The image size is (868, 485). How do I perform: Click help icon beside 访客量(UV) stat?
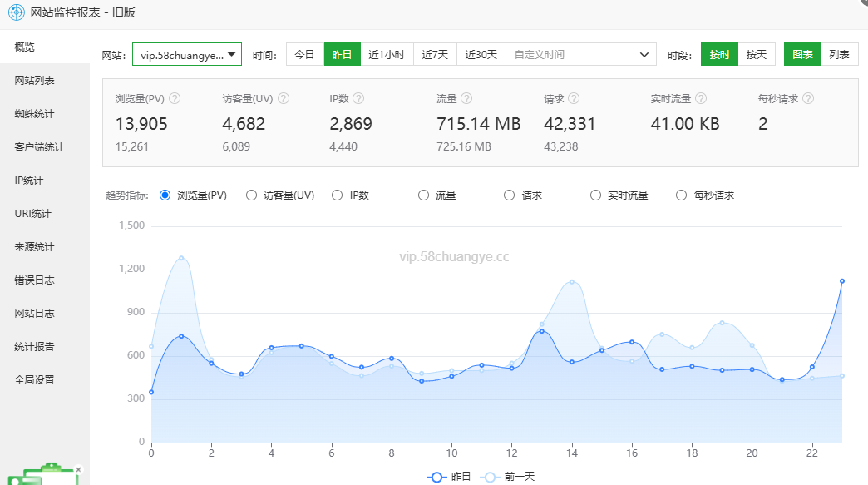(284, 98)
